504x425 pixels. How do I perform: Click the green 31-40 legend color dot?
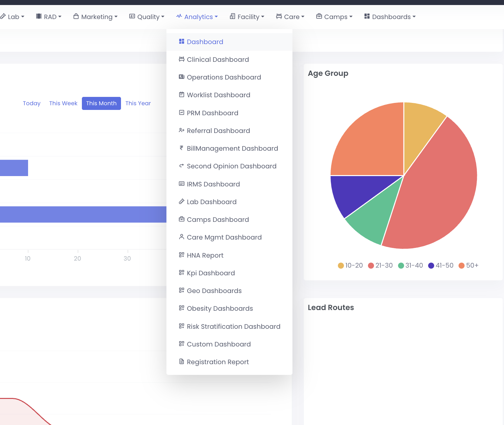click(x=401, y=266)
